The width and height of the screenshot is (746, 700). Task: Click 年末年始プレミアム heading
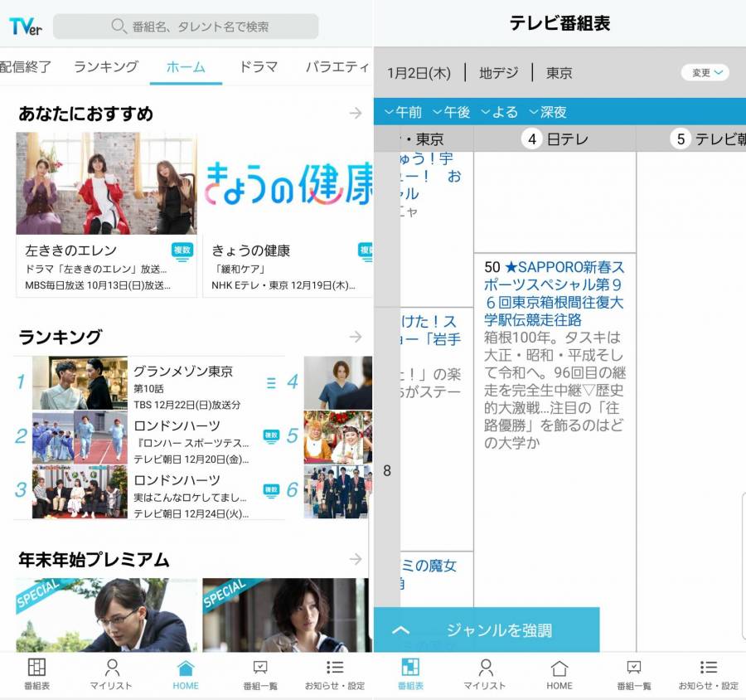pos(94,560)
